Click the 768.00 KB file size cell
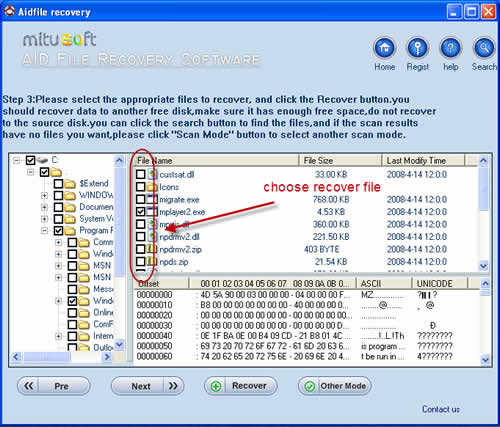 pos(331,199)
